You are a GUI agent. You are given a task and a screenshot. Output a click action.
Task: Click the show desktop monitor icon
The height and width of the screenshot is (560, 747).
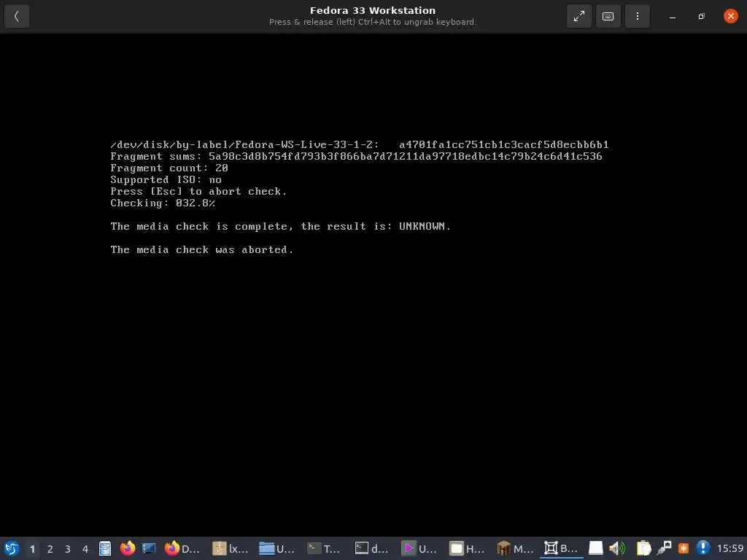point(149,548)
